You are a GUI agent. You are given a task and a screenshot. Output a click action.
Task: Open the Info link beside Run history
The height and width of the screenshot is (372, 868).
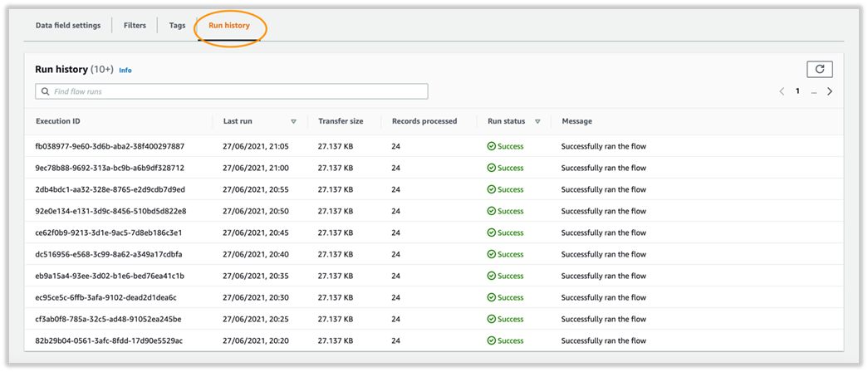pyautogui.click(x=125, y=71)
